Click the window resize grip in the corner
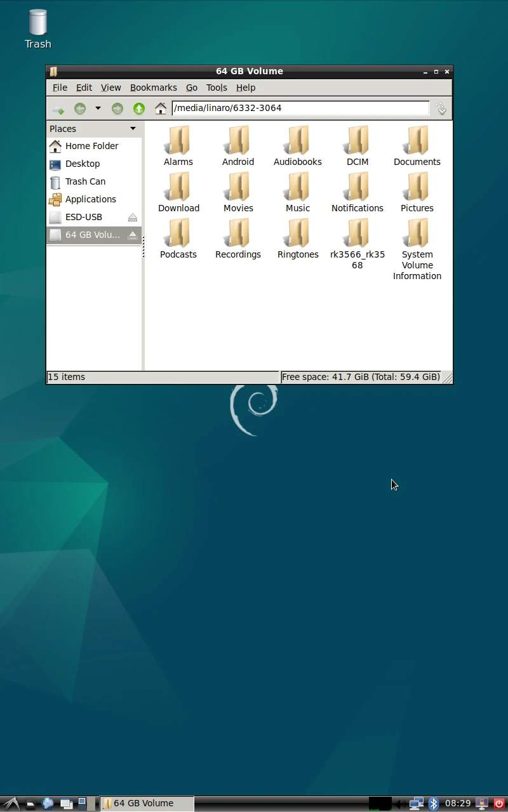This screenshot has height=812, width=508. pyautogui.click(x=447, y=377)
